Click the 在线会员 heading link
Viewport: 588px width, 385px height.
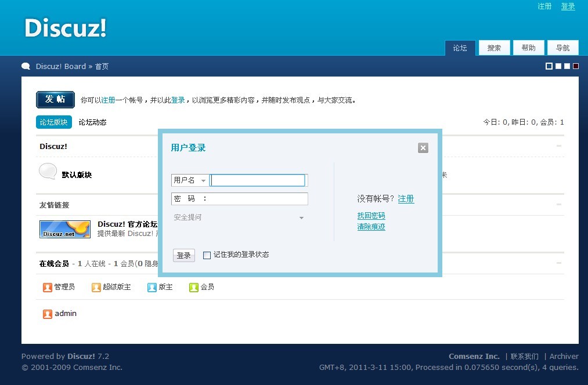tap(54, 264)
